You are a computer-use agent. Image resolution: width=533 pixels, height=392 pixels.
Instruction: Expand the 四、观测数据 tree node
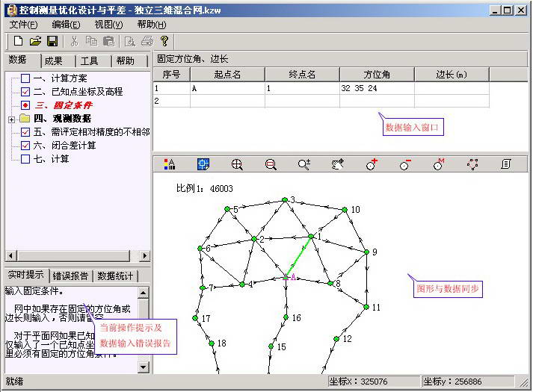[x=12, y=119]
